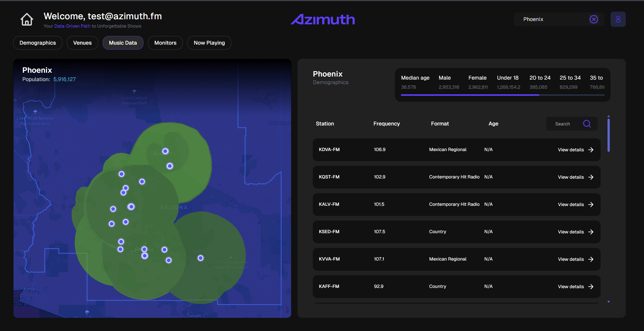Click arrow icon for KQST-FM row
Screen dimensions: 644x331
(x=591, y=177)
